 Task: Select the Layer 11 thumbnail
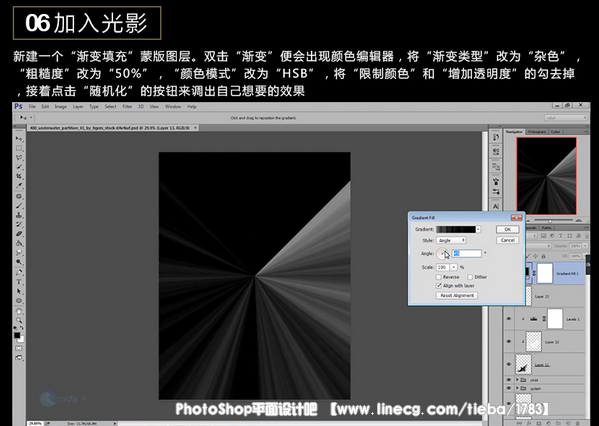coord(523,364)
